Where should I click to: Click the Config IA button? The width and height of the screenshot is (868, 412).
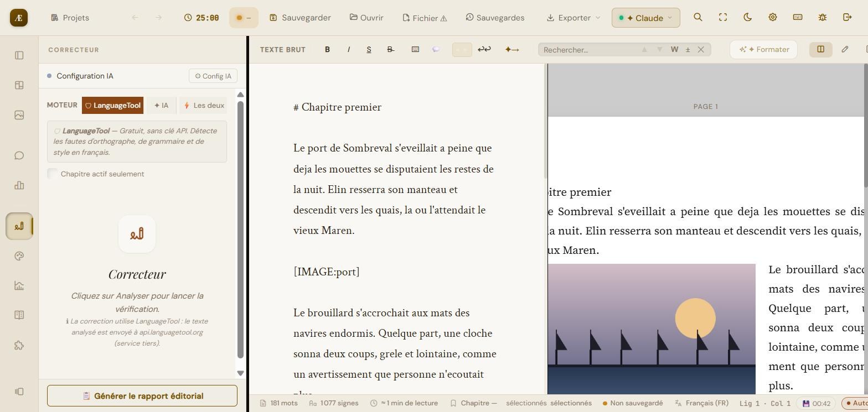pos(213,76)
